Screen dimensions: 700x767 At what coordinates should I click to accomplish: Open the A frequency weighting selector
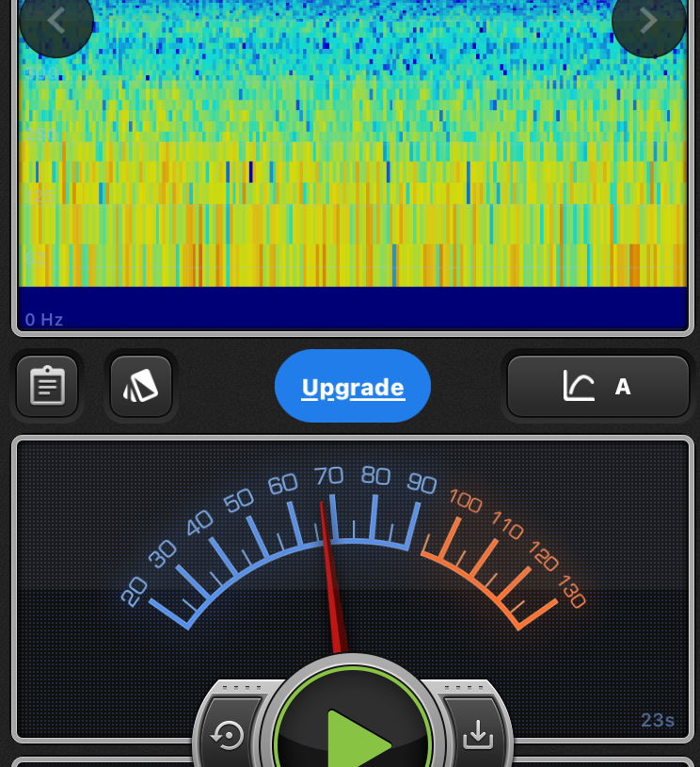click(x=598, y=386)
